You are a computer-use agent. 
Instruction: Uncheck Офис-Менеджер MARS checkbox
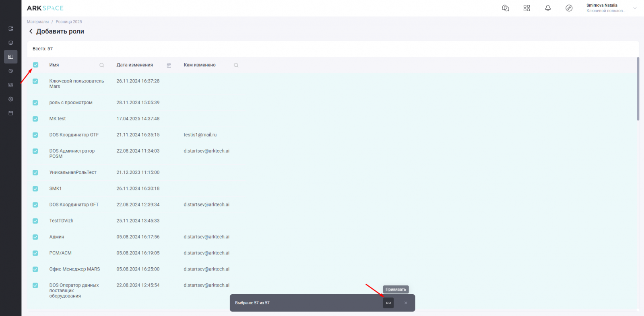pyautogui.click(x=35, y=269)
